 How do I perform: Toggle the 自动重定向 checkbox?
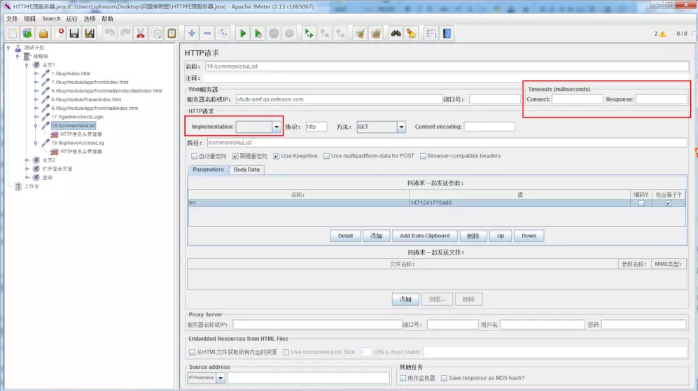(194, 156)
